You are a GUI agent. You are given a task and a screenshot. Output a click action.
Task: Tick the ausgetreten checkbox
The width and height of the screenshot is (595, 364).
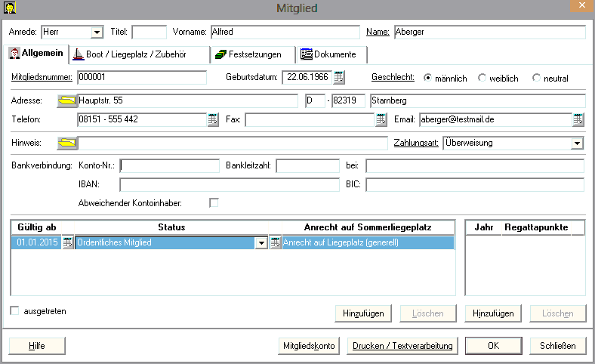(x=14, y=310)
